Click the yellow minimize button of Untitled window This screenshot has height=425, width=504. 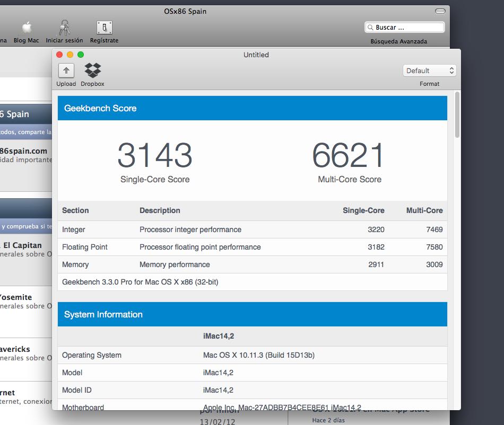70,55
